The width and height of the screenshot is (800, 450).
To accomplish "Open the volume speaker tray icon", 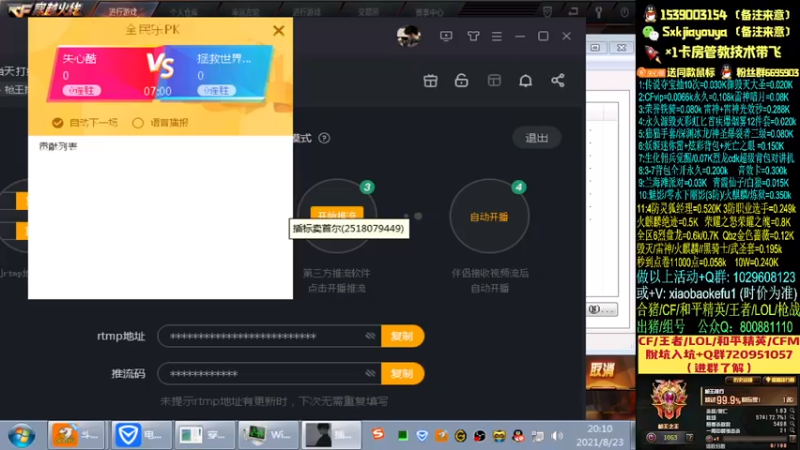I will [x=557, y=436].
